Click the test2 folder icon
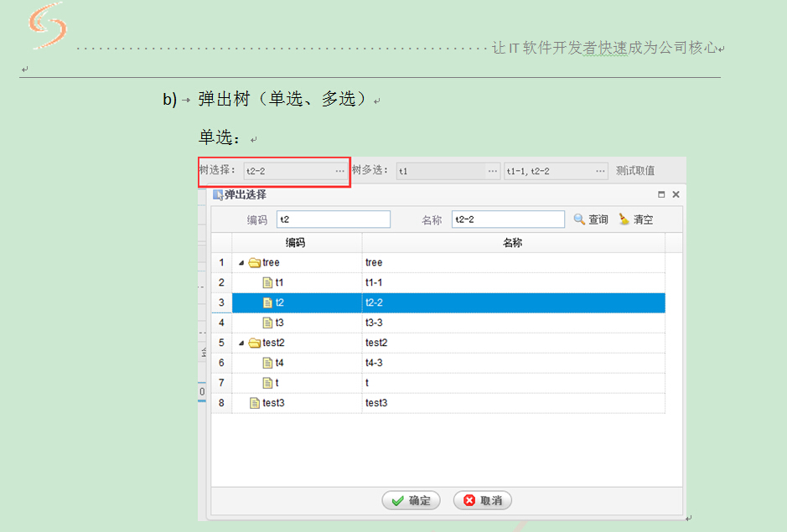Image resolution: width=787 pixels, height=532 pixels. point(255,343)
